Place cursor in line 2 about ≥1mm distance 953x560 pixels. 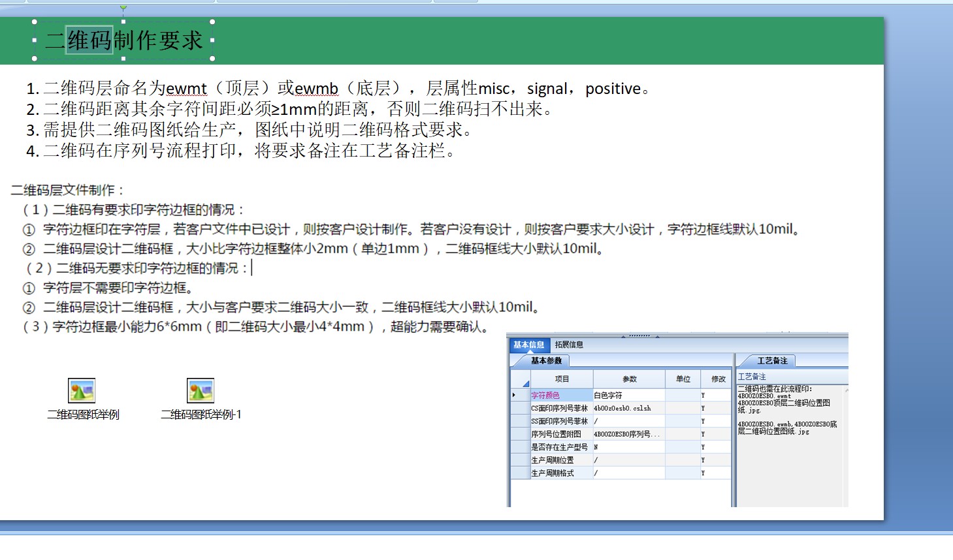coord(291,109)
